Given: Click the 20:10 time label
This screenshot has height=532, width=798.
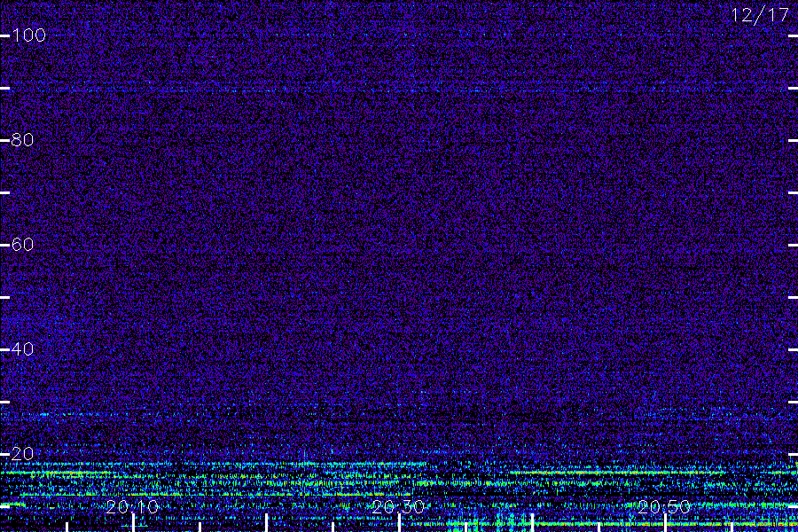Looking at the screenshot, I should tap(132, 506).
